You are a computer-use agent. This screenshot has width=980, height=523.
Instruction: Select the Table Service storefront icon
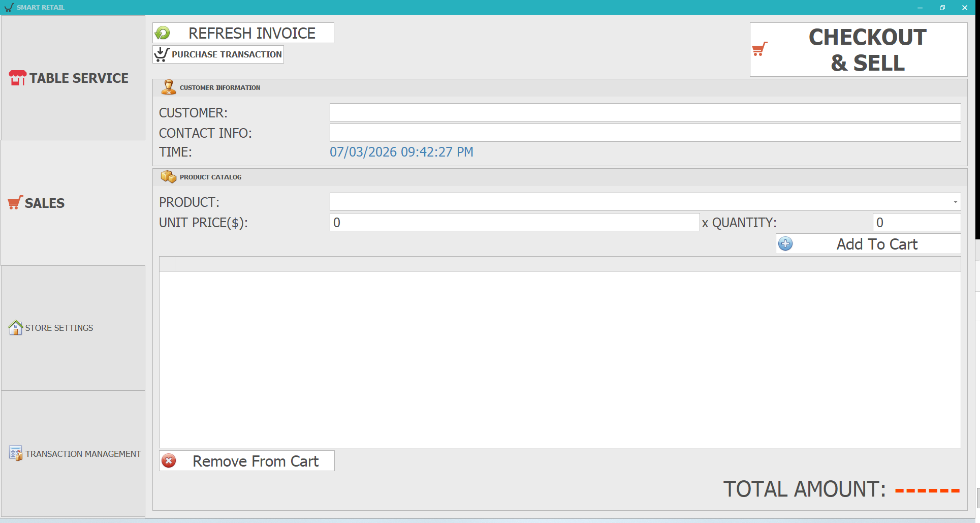click(x=17, y=77)
